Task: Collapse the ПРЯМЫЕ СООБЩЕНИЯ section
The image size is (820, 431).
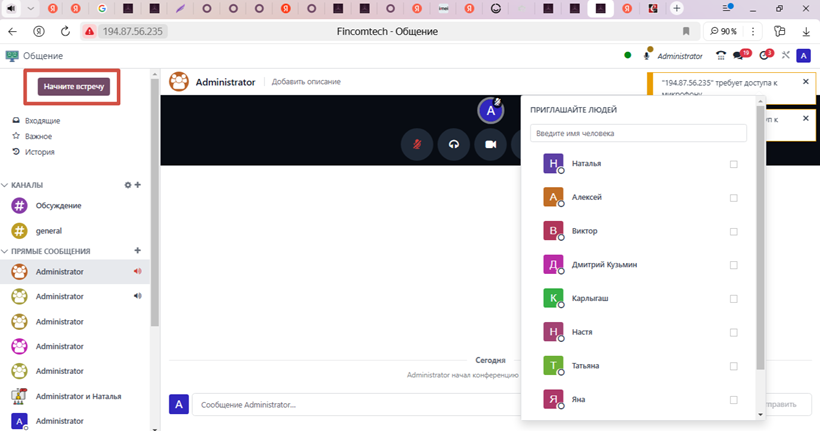Action: tap(5, 251)
